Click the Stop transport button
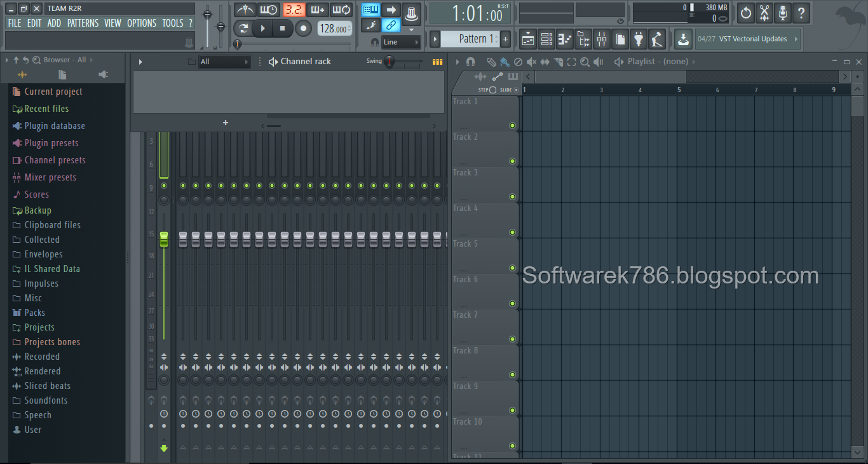The height and width of the screenshot is (464, 868). (x=283, y=29)
